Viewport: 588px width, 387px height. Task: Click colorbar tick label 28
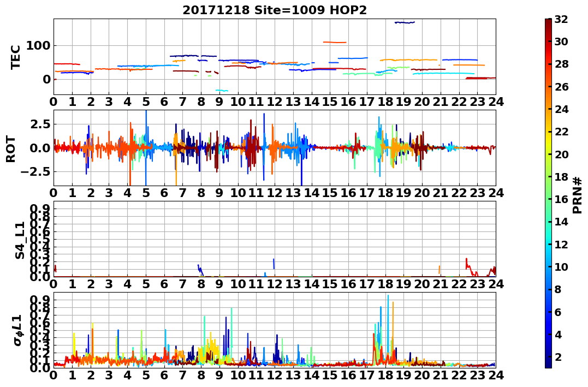click(561, 64)
